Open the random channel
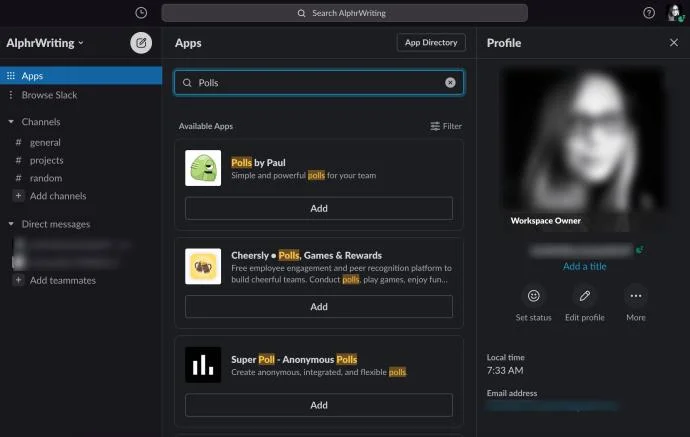 tap(46, 178)
